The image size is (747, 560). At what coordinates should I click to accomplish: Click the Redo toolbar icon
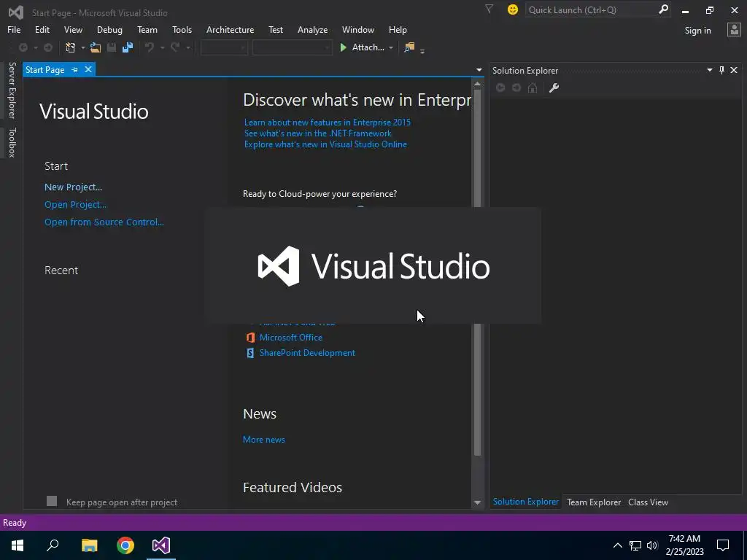coord(175,47)
